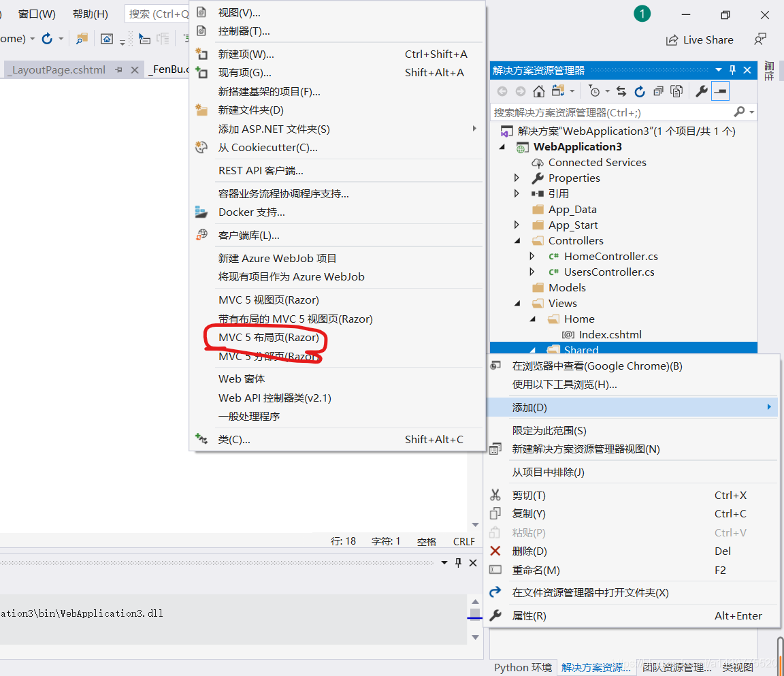Choose the Class (类) menu entry
The width and height of the screenshot is (784, 676).
tap(338, 440)
